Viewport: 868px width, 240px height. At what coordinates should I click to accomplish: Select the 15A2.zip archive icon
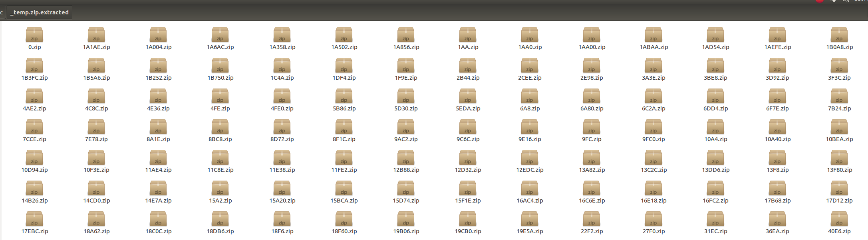click(220, 188)
